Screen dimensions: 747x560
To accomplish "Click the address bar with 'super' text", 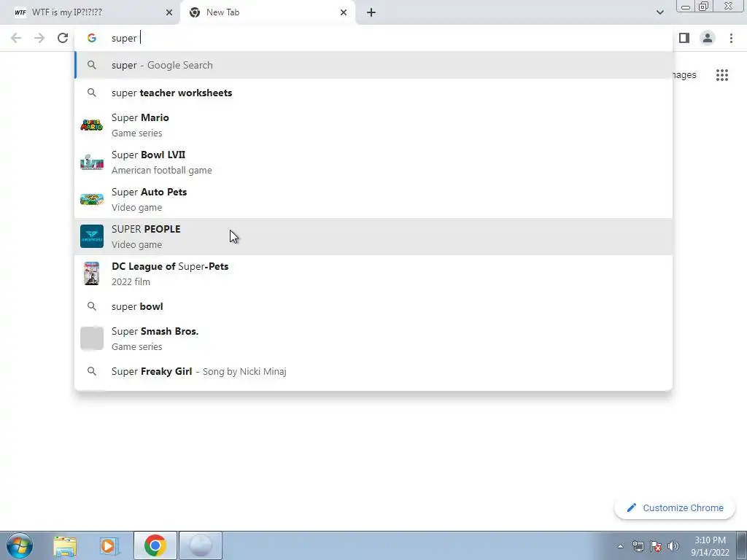I will click(373, 38).
